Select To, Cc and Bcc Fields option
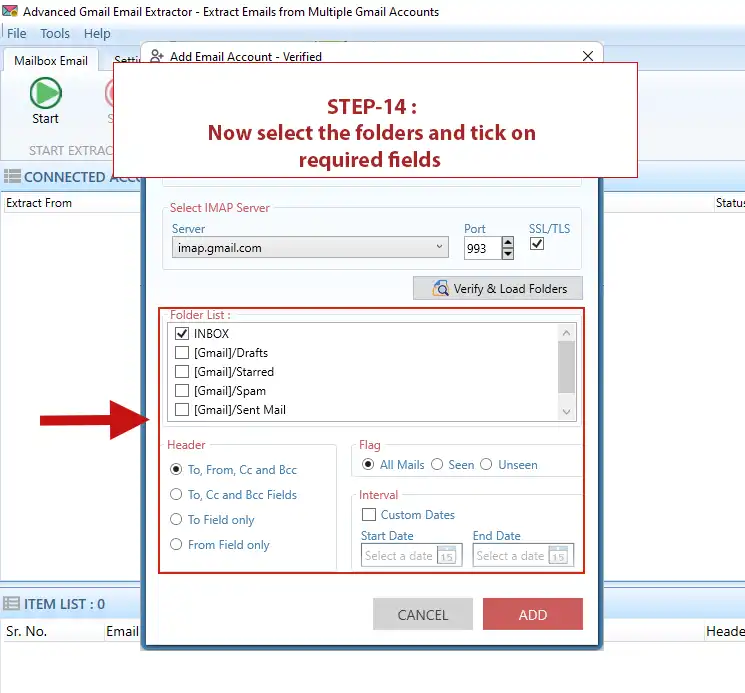This screenshot has height=693, width=745. point(176,494)
